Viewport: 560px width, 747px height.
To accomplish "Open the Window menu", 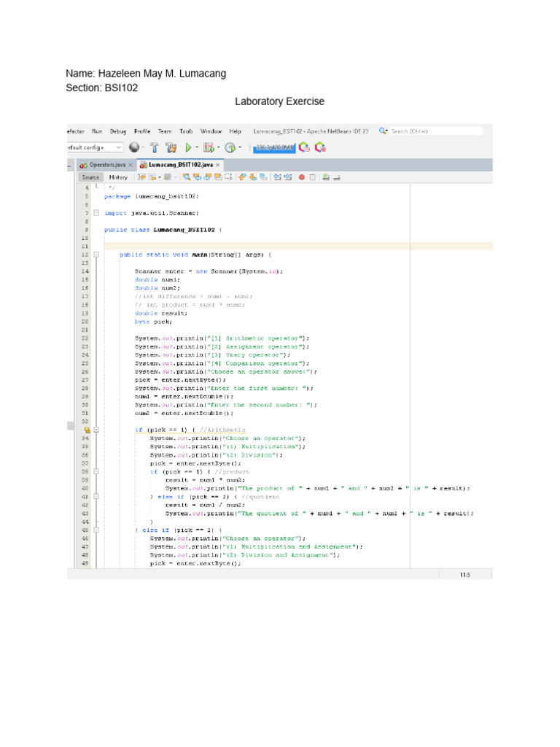I will pos(211,131).
